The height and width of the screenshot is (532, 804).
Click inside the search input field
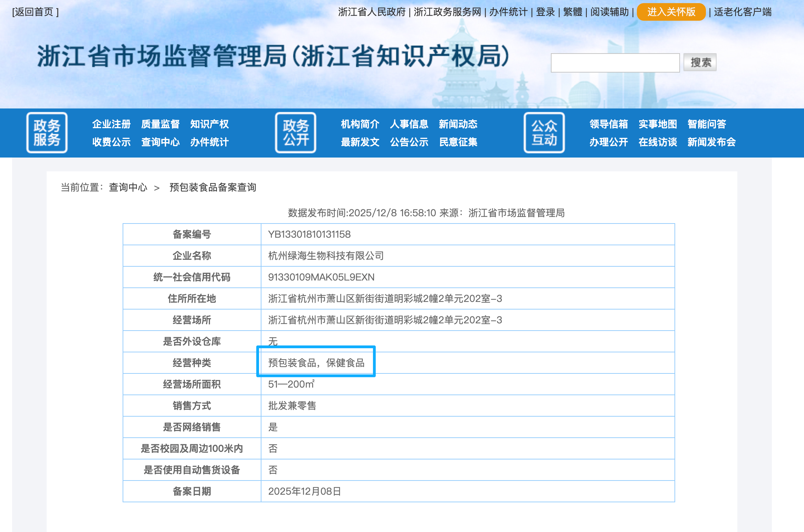click(x=615, y=62)
